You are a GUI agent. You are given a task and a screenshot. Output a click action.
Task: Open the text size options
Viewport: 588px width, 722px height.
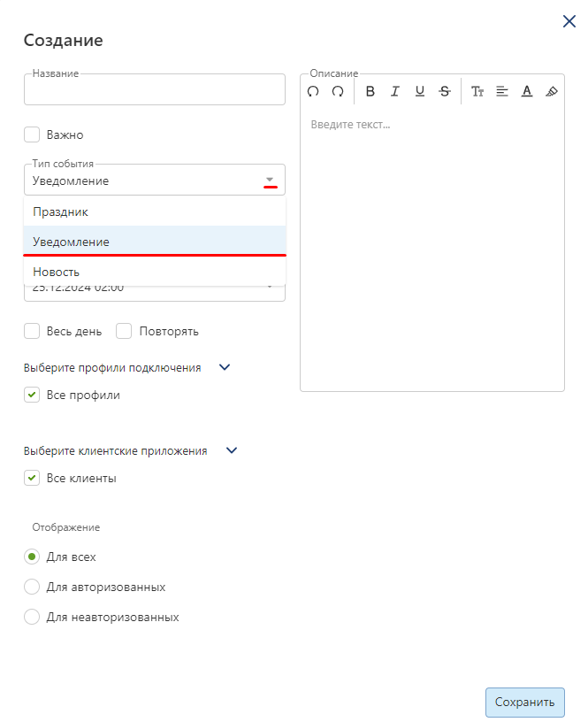pyautogui.click(x=477, y=92)
